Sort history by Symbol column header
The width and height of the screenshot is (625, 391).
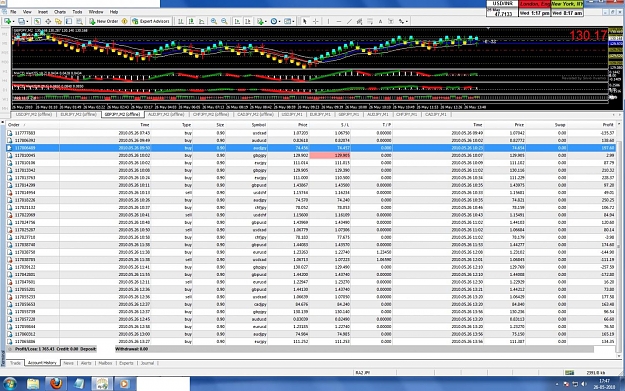[x=246, y=125]
